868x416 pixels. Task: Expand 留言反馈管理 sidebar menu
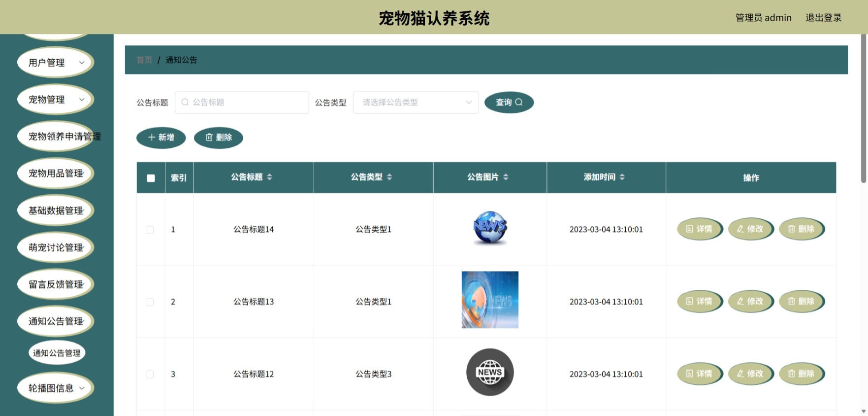point(56,284)
